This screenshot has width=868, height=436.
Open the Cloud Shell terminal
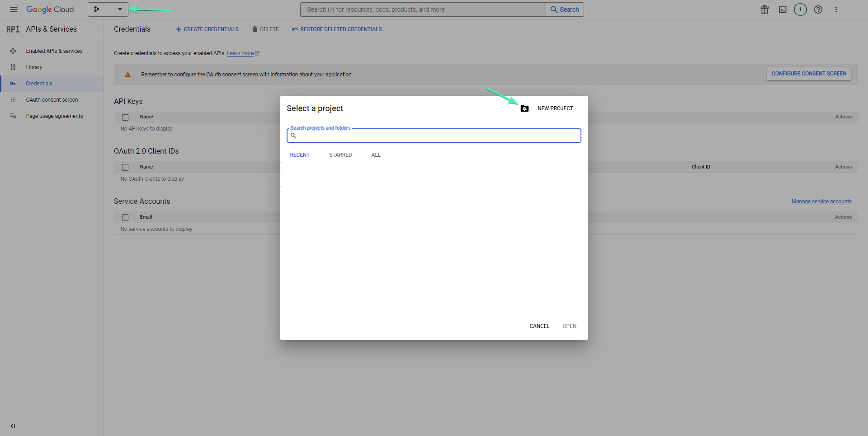tap(782, 9)
